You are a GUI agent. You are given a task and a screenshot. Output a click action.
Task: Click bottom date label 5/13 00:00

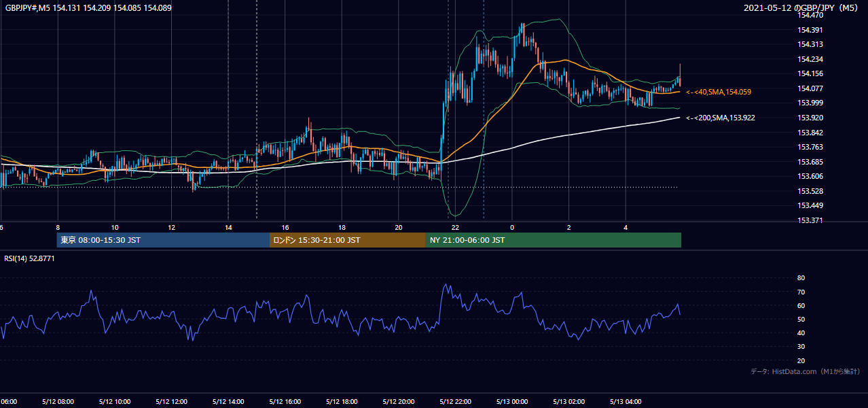tap(513, 402)
